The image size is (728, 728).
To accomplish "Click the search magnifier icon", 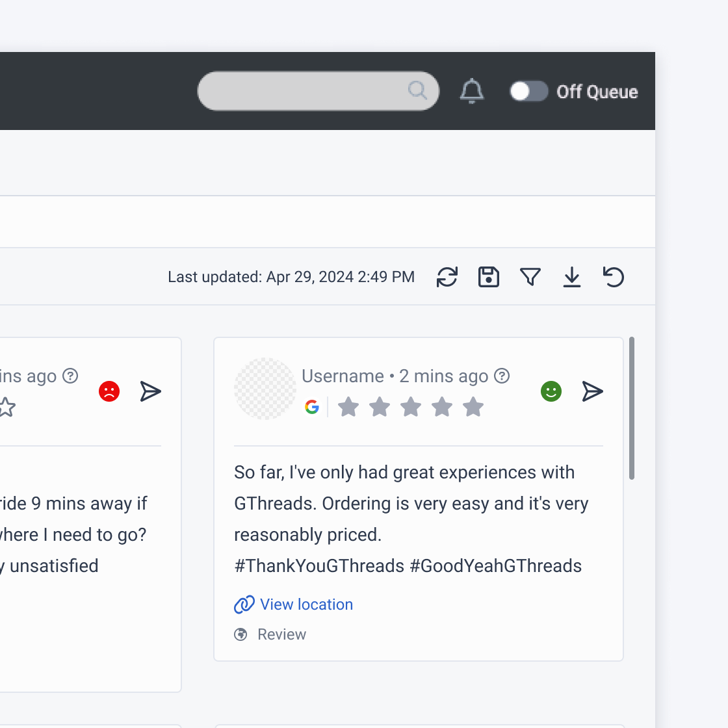I will (417, 90).
